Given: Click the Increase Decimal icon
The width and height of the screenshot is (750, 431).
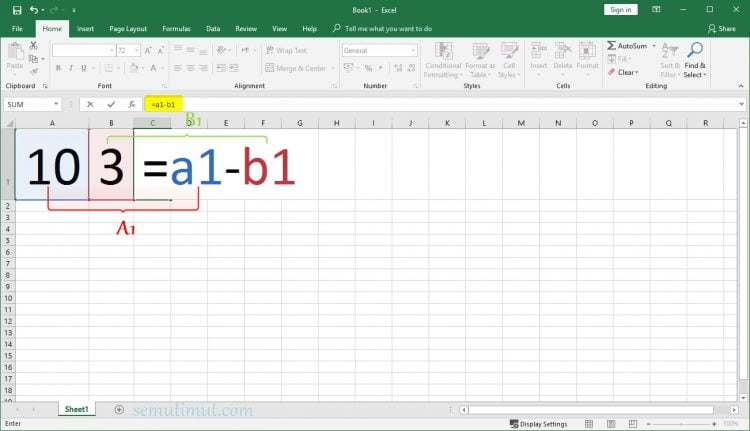Looking at the screenshot, I should [x=398, y=68].
